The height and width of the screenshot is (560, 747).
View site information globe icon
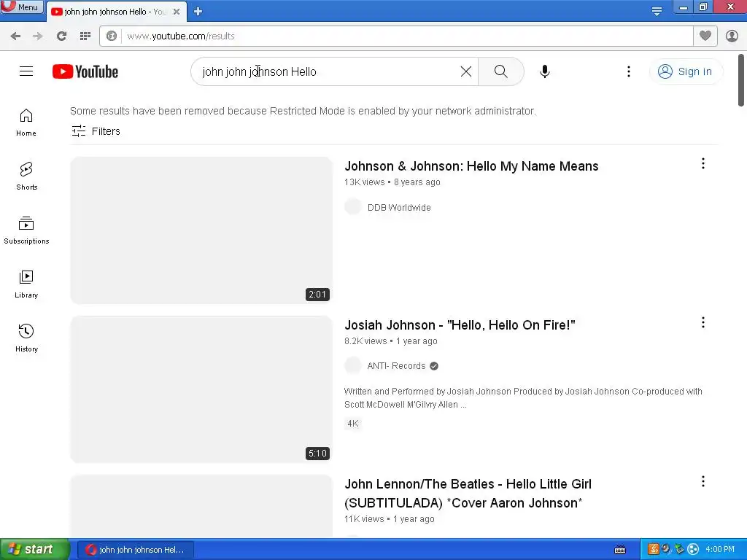coord(112,36)
